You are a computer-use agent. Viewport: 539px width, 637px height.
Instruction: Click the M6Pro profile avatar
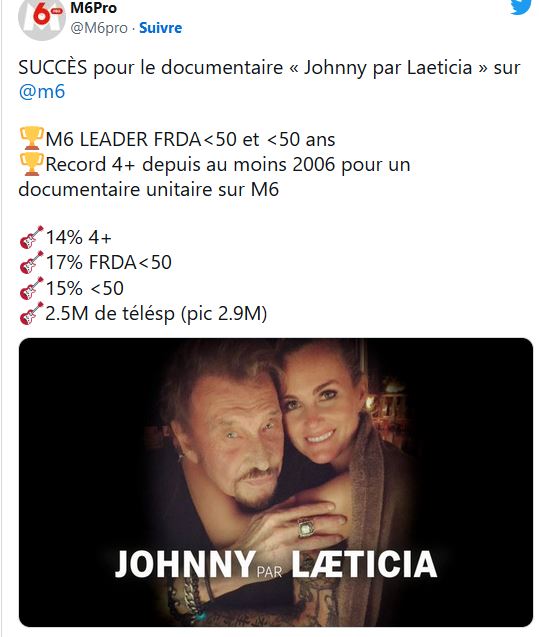pyautogui.click(x=42, y=18)
